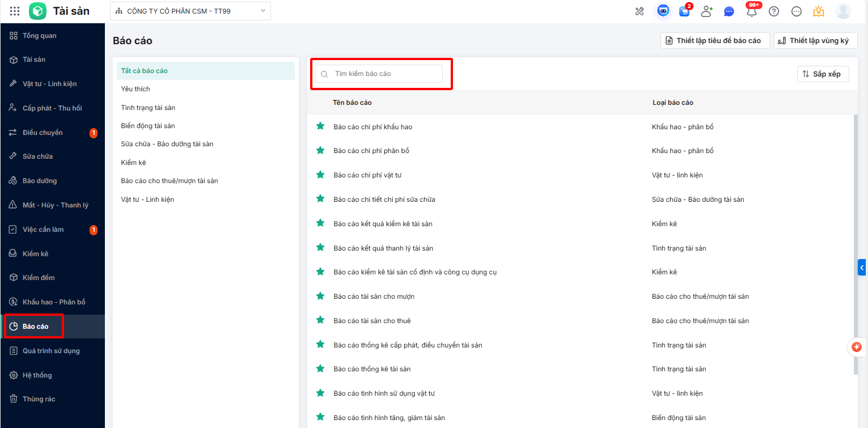The image size is (868, 428).
Task: Click the notification bell icon
Action: 752,11
